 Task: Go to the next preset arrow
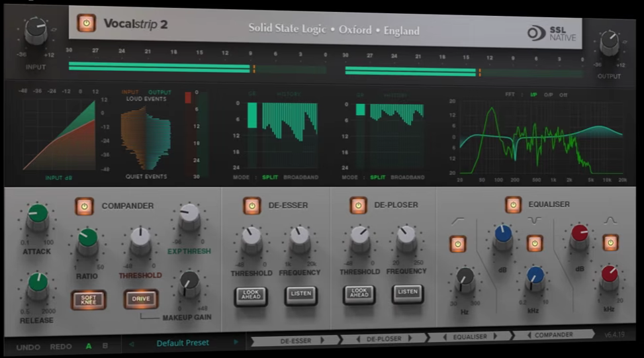click(236, 341)
